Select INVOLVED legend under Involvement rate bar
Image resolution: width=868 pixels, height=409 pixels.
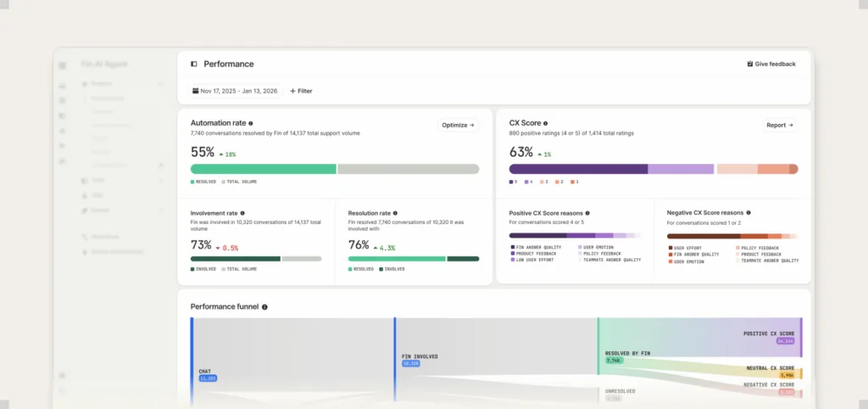(203, 269)
